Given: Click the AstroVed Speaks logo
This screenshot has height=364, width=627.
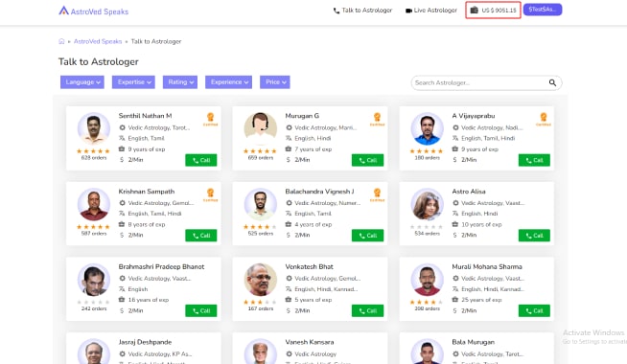Looking at the screenshot, I should 94,11.
